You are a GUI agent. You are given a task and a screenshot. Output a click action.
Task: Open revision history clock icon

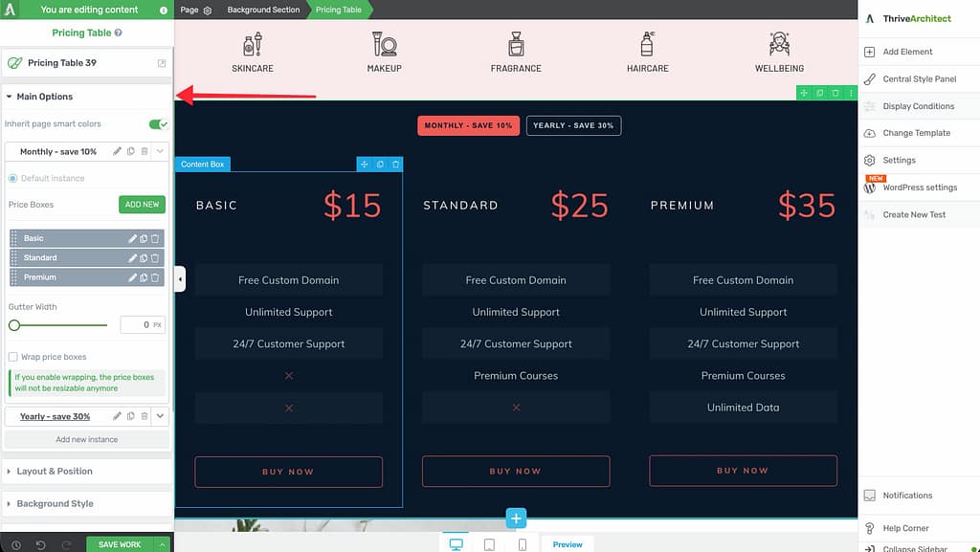pyautogui.click(x=16, y=544)
